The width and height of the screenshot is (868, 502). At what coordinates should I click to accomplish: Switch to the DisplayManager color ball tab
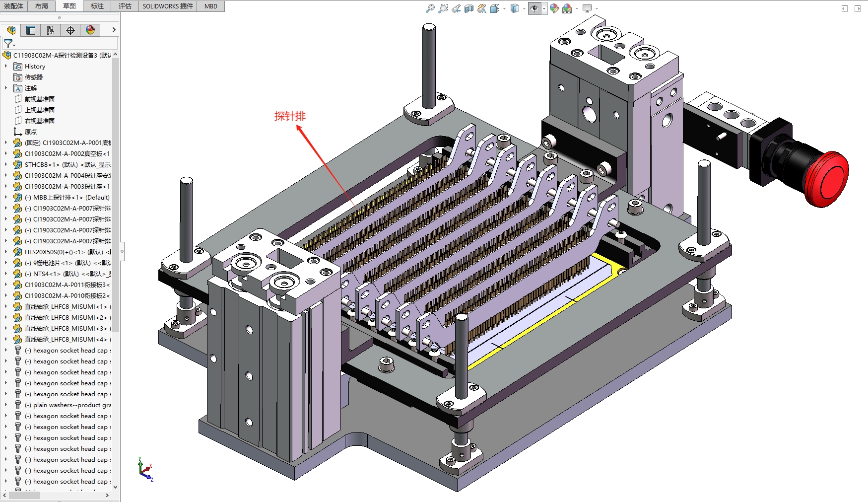point(90,30)
